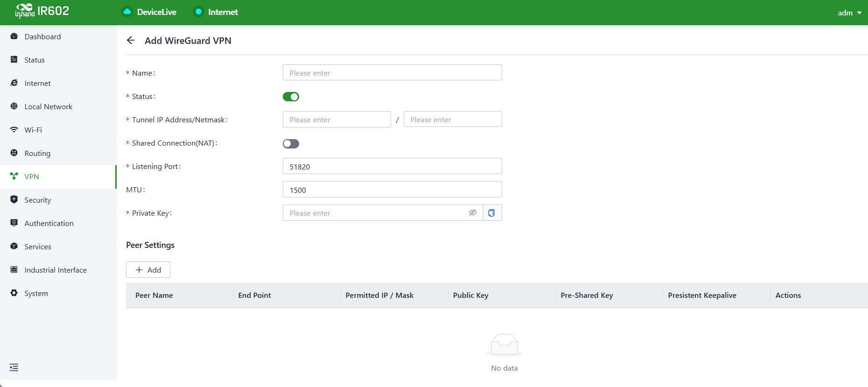
Task: Click the DeviceLive label in header
Action: tap(157, 12)
